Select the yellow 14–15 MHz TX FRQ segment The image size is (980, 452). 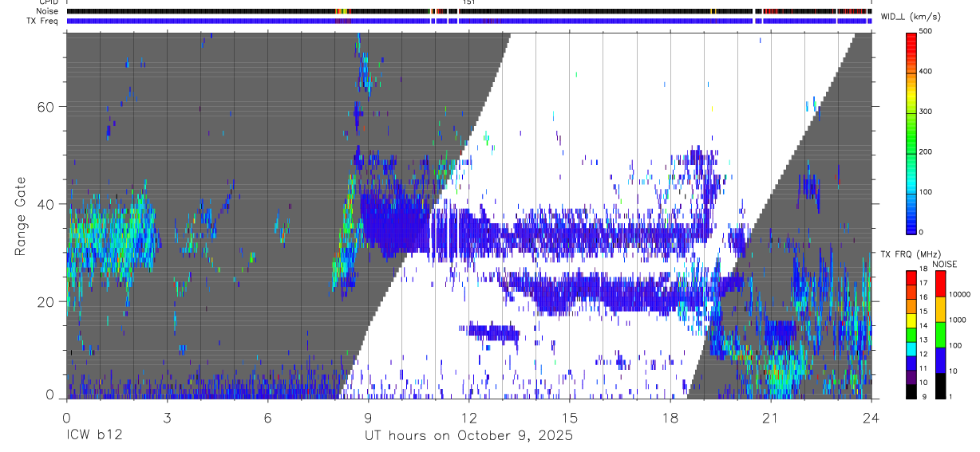911,319
